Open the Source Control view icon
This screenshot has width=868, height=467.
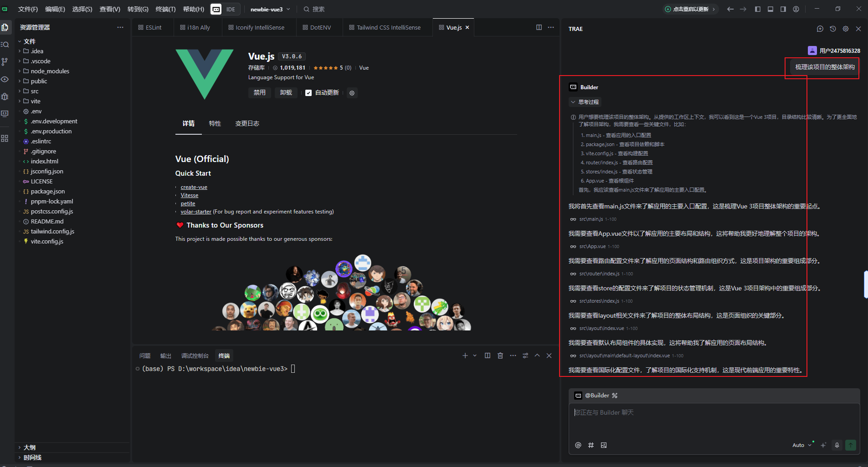tap(5, 62)
